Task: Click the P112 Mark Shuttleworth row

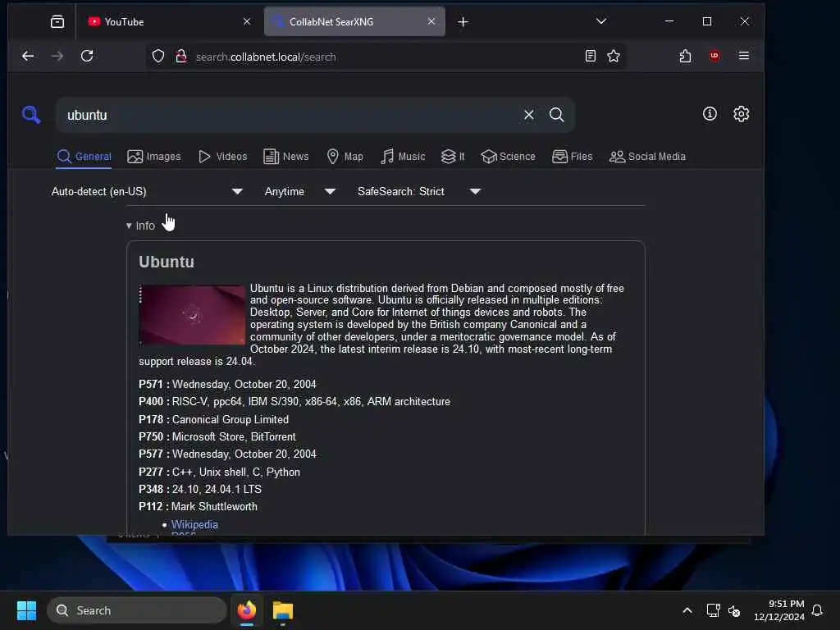Action: point(198,506)
